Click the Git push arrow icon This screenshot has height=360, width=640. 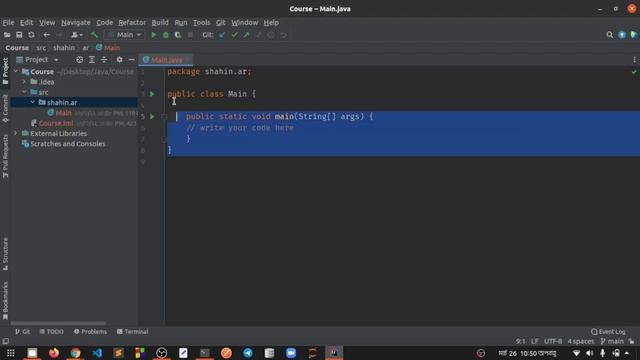[x=246, y=35]
